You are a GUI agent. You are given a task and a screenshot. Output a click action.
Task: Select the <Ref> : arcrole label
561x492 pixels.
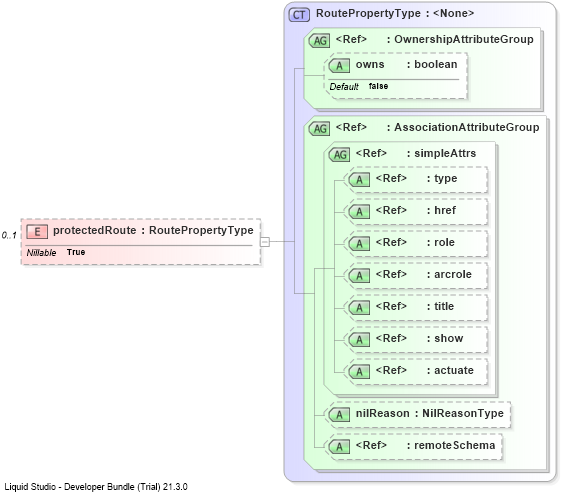pos(424,274)
